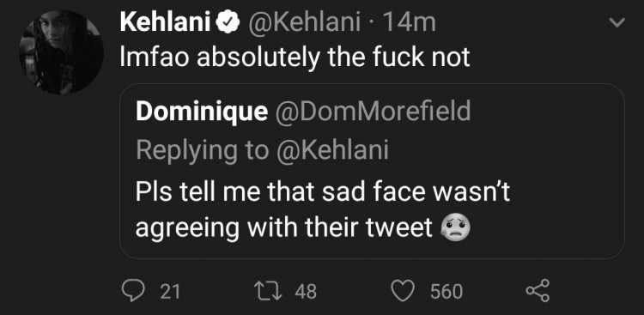Click the @Kehlani handle in the header

[x=304, y=23]
